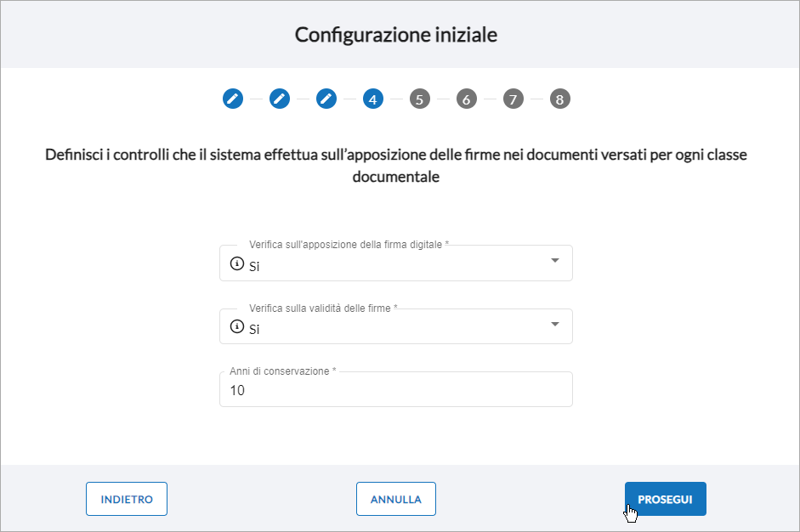800x532 pixels.
Task: Continue with the PROSEGUI button
Action: [666, 499]
